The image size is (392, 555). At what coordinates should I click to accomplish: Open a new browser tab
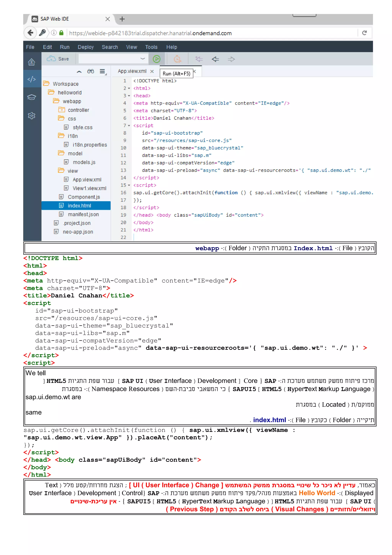[x=122, y=19]
